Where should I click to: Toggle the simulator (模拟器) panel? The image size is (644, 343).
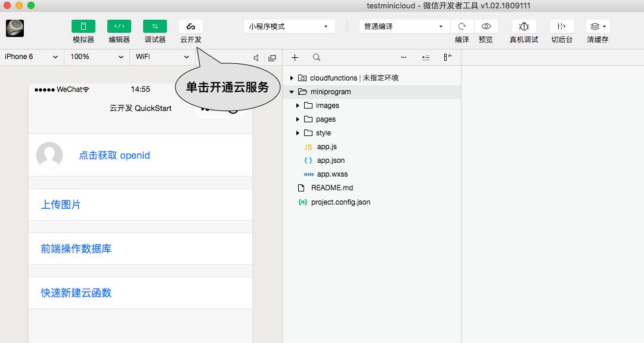pos(83,26)
